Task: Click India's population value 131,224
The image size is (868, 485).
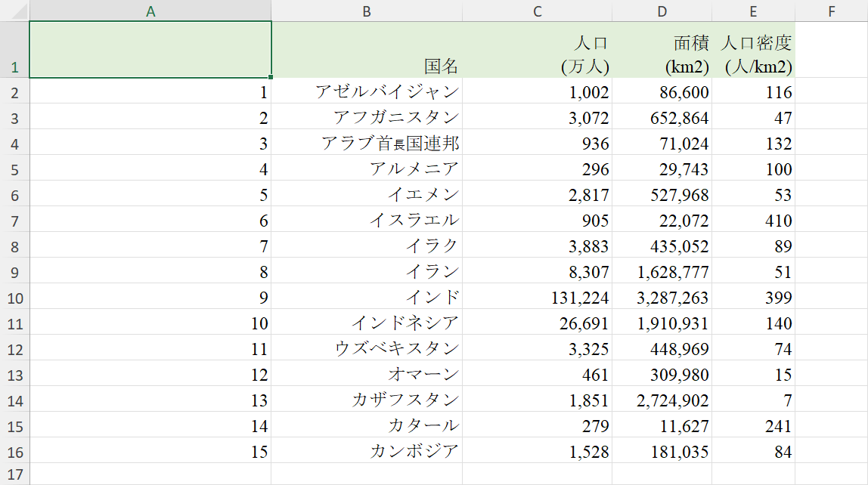Action: [x=537, y=297]
